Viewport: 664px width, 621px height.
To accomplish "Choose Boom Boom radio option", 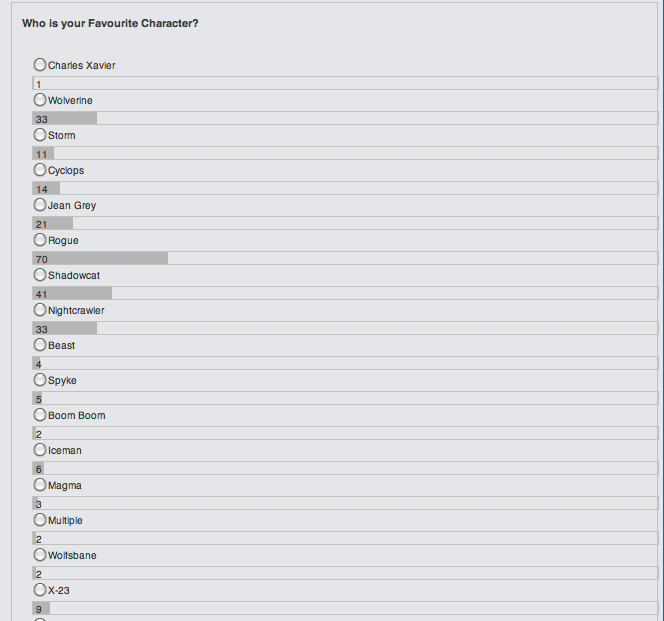I will coord(40,415).
